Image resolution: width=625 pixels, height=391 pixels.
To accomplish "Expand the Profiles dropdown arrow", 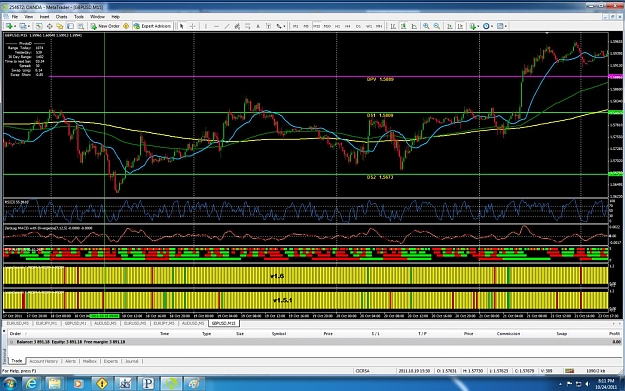I will (29, 26).
